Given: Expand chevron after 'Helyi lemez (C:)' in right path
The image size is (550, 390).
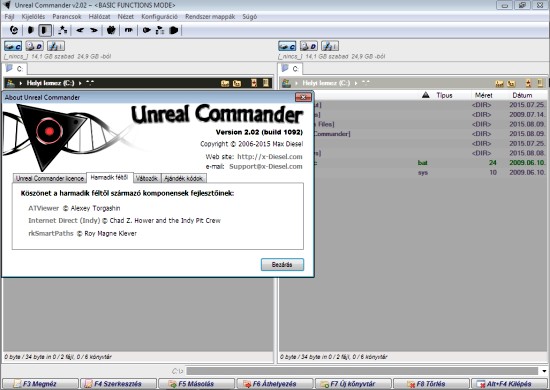Looking at the screenshot, I should pos(356,83).
